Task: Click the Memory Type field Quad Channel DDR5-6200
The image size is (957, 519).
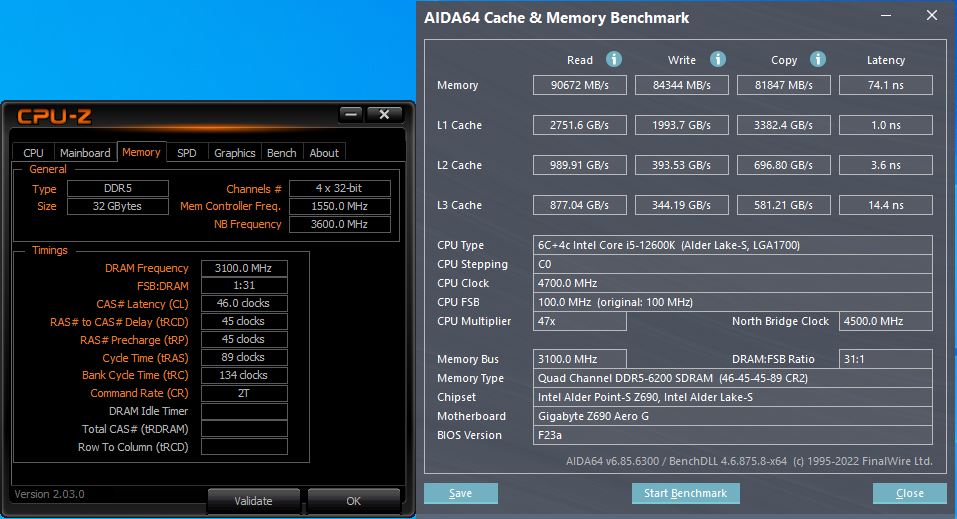Action: coord(732,378)
